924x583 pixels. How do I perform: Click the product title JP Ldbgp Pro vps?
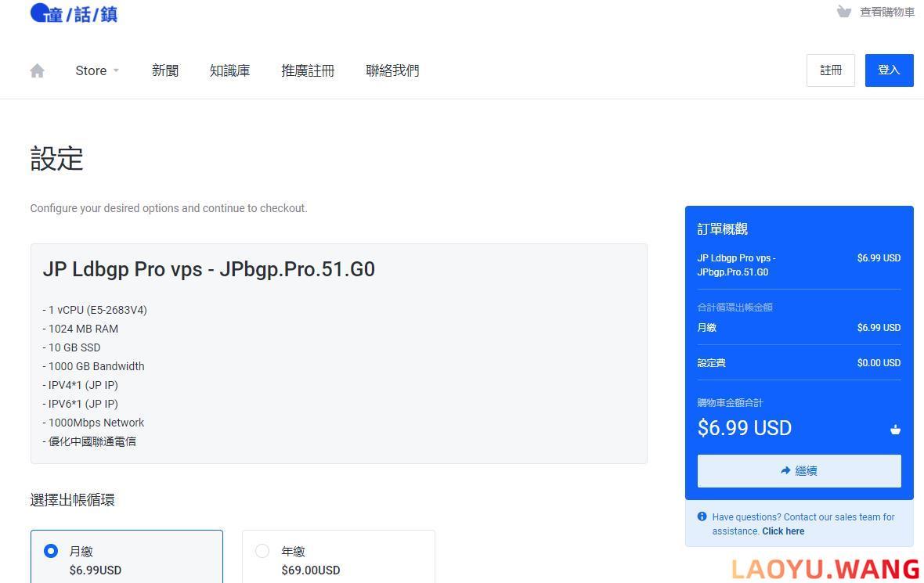[208, 269]
